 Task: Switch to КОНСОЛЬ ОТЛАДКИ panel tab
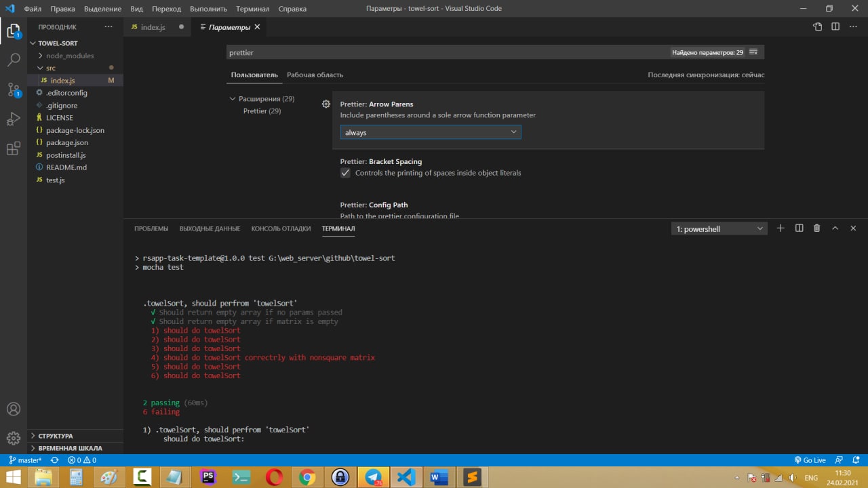(281, 228)
